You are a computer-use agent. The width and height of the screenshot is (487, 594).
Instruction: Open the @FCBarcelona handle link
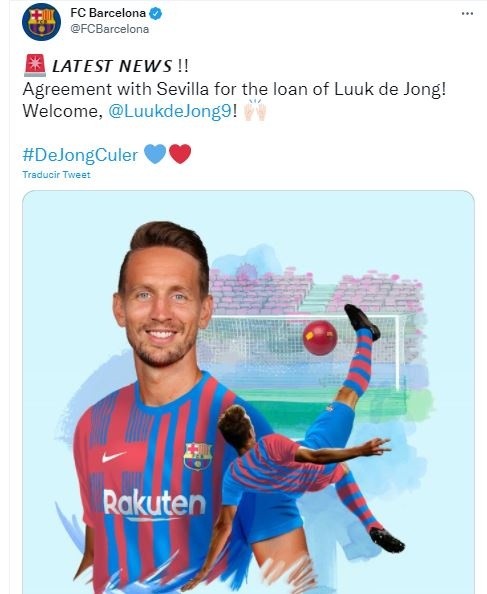point(110,29)
